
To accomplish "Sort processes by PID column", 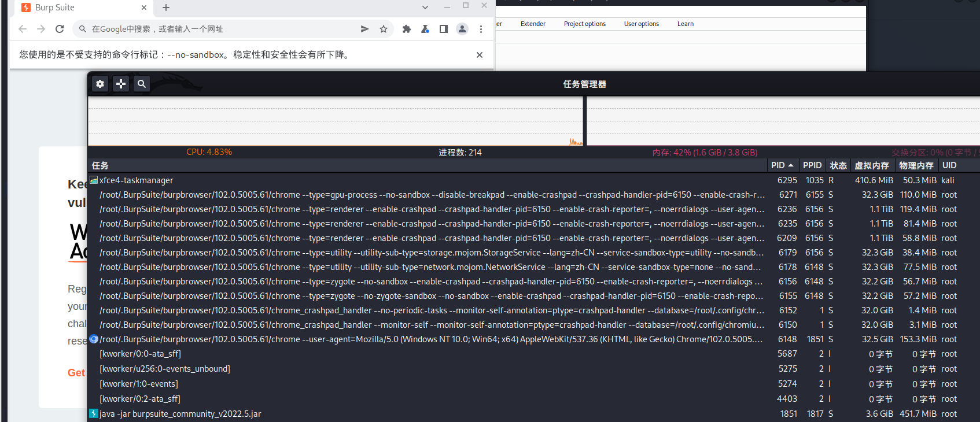I will (783, 165).
